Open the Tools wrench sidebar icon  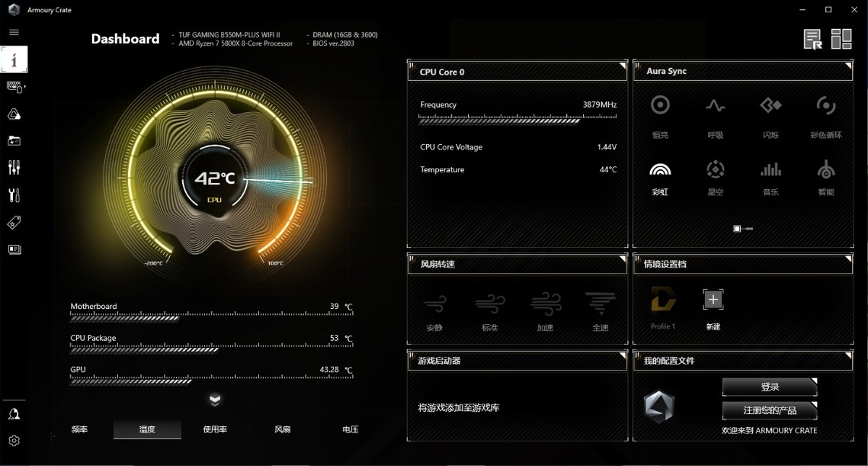click(14, 195)
